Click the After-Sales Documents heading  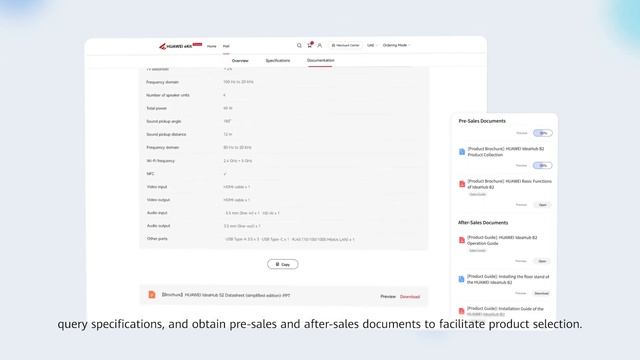[483, 222]
